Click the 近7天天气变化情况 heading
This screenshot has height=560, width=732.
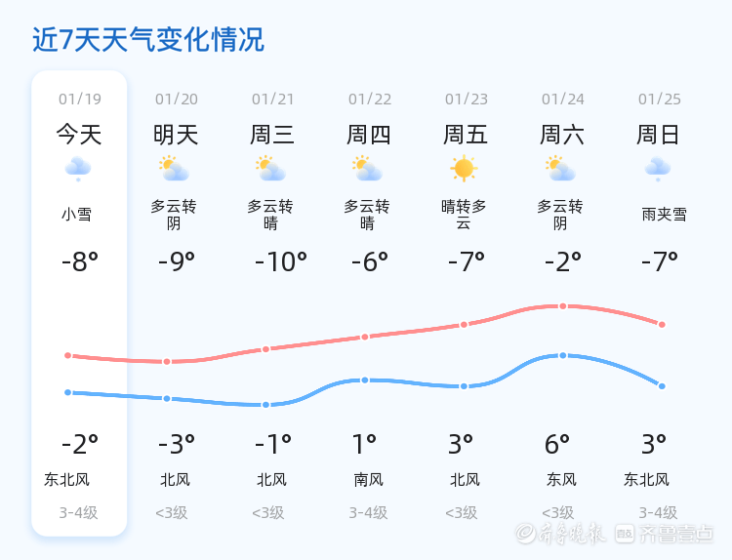[x=147, y=40]
